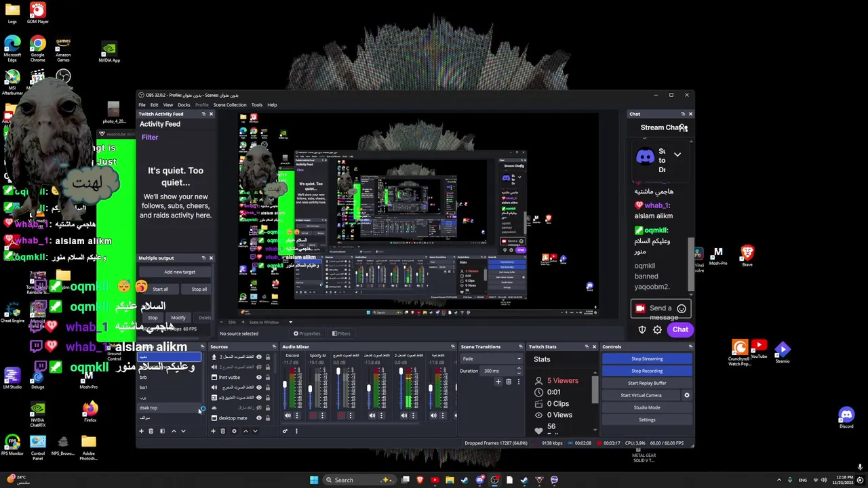
Task: Open the Edit menu in OBS
Action: click(x=155, y=105)
